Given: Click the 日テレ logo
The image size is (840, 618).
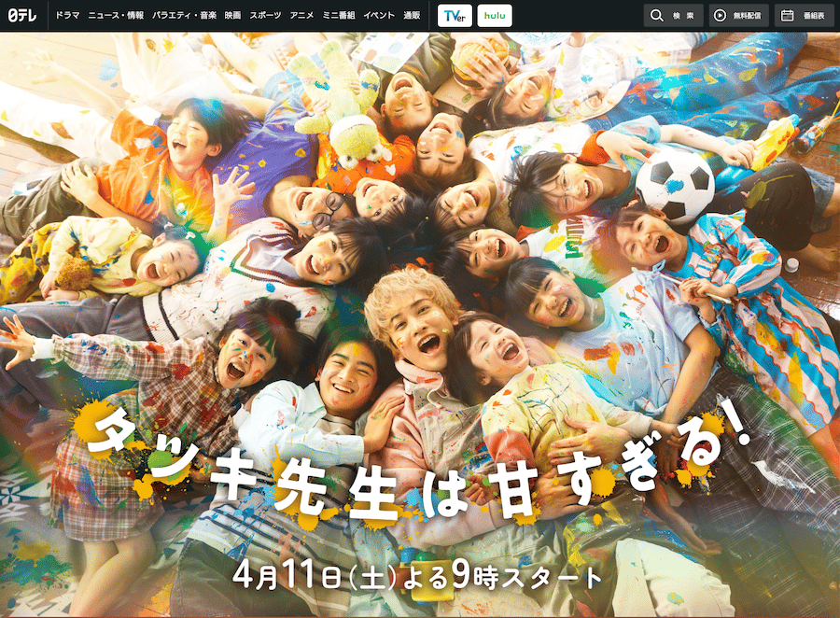Looking at the screenshot, I should 21,15.
